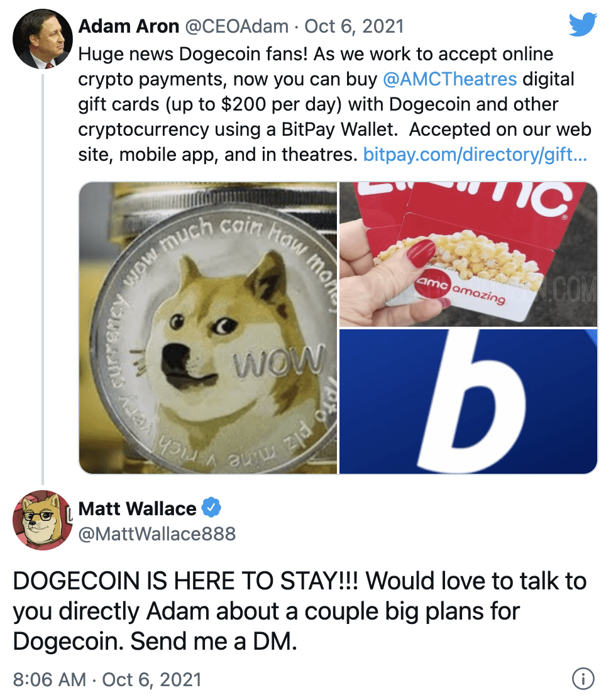
Task: Click the @MattWallace888 handle
Action: (x=157, y=534)
